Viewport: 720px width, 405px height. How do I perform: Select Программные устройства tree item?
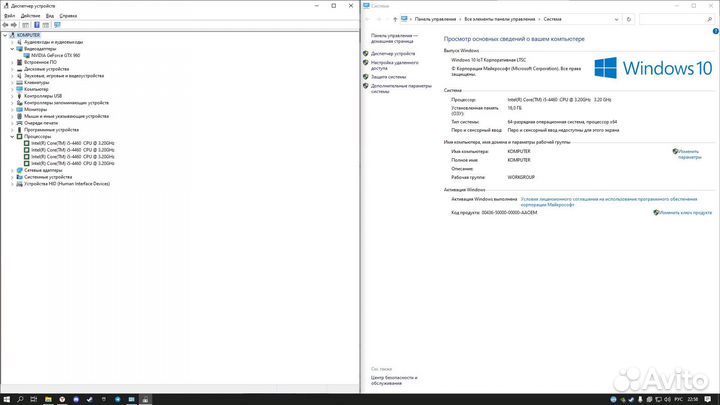[51, 129]
